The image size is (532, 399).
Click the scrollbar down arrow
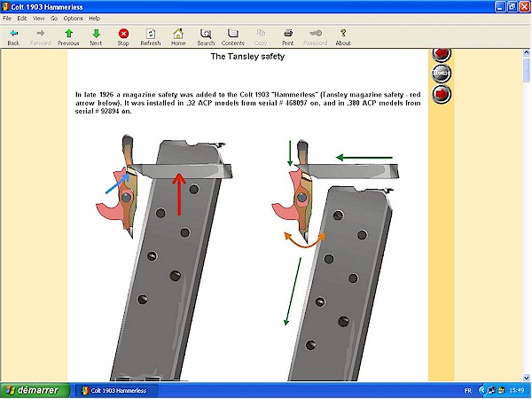coord(526,378)
